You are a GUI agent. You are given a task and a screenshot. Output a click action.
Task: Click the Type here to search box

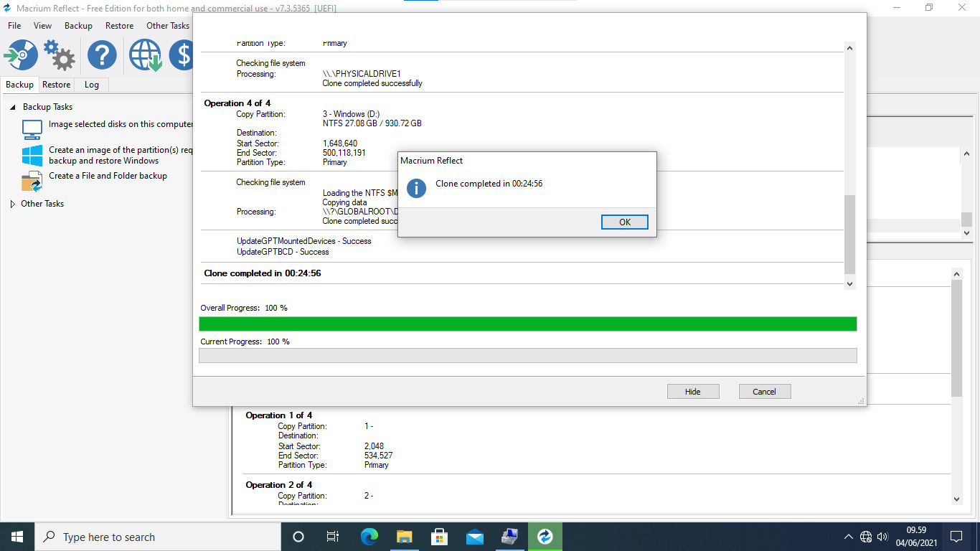(157, 537)
